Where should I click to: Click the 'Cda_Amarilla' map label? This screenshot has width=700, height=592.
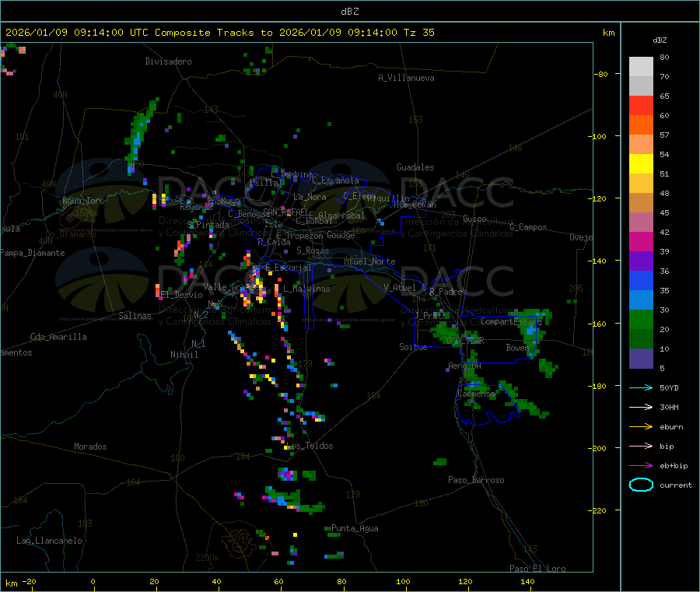click(x=58, y=337)
